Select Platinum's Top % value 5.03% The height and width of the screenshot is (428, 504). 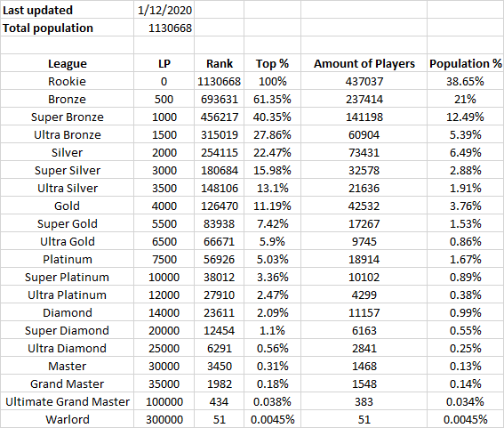point(272,259)
